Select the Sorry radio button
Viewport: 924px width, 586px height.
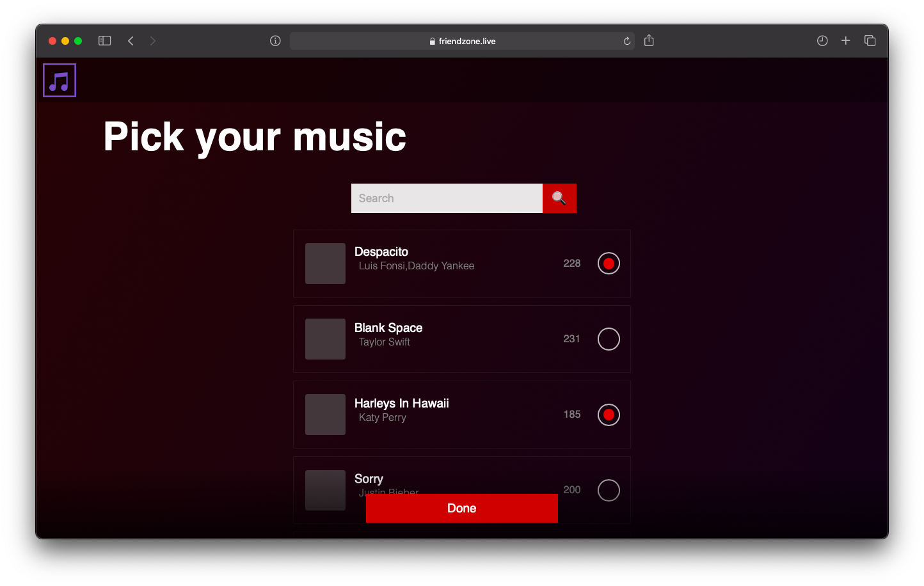(609, 490)
